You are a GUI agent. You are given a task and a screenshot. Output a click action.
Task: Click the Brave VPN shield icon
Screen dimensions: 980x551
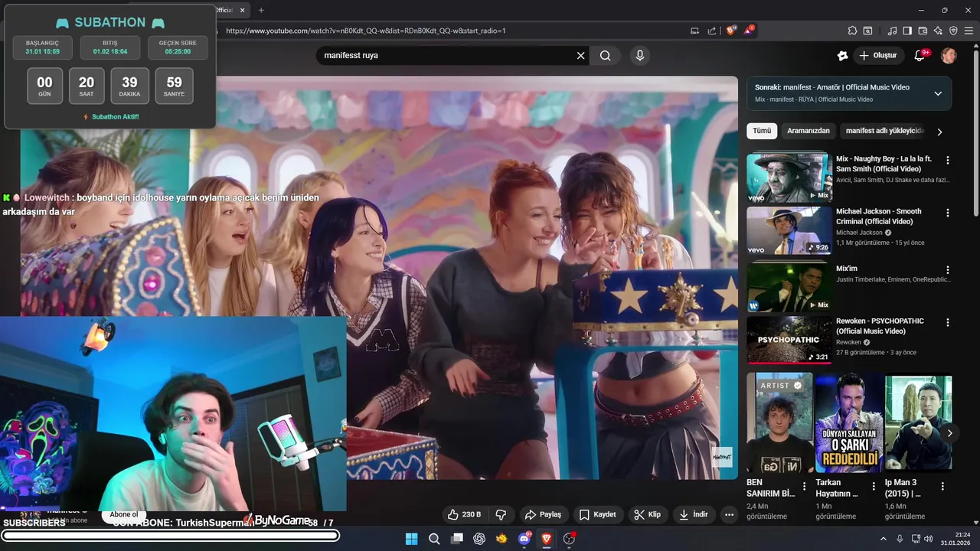(953, 31)
